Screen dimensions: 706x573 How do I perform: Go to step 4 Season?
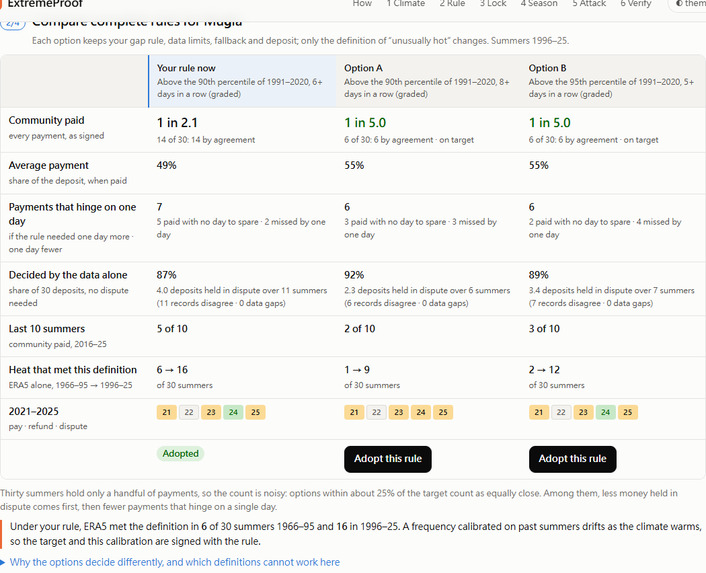(539, 4)
